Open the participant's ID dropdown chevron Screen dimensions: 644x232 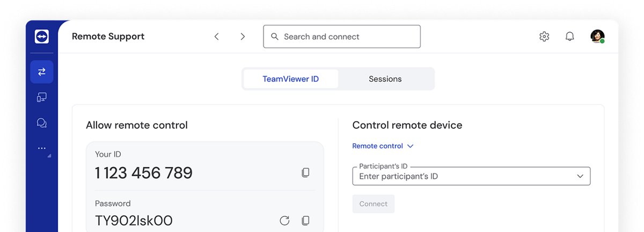580,176
